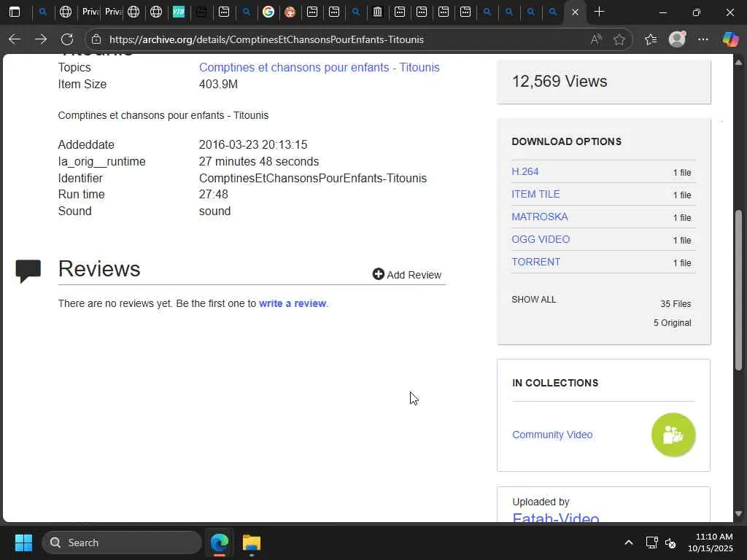
Task: Open Comptines et chansons pour enfants topic link
Action: (x=320, y=68)
